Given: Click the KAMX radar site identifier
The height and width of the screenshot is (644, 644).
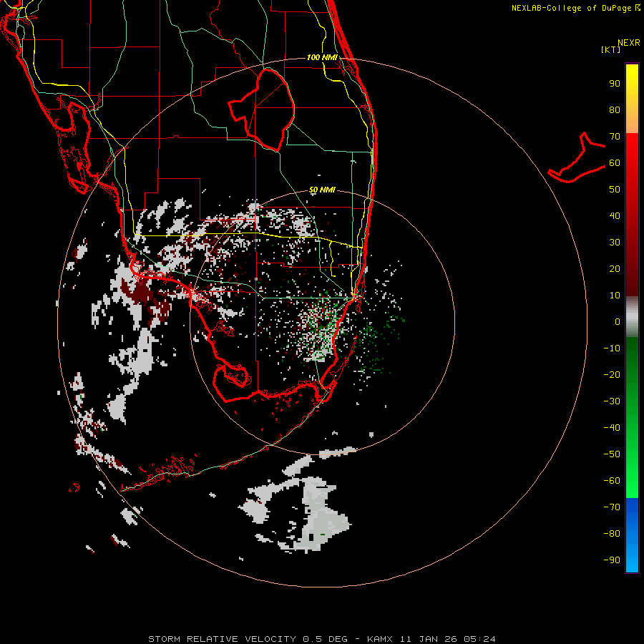Looking at the screenshot, I should (x=380, y=639).
